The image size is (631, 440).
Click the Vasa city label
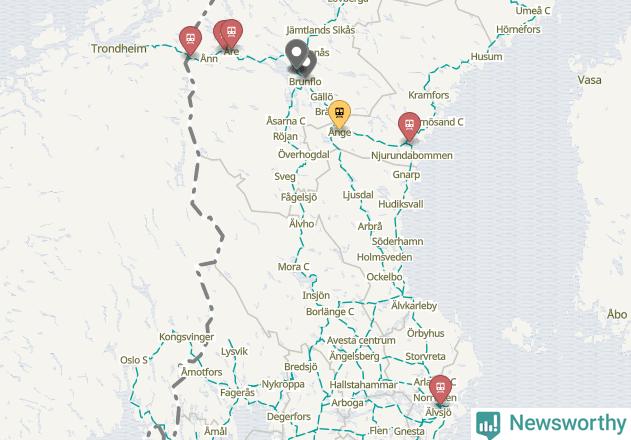[590, 80]
